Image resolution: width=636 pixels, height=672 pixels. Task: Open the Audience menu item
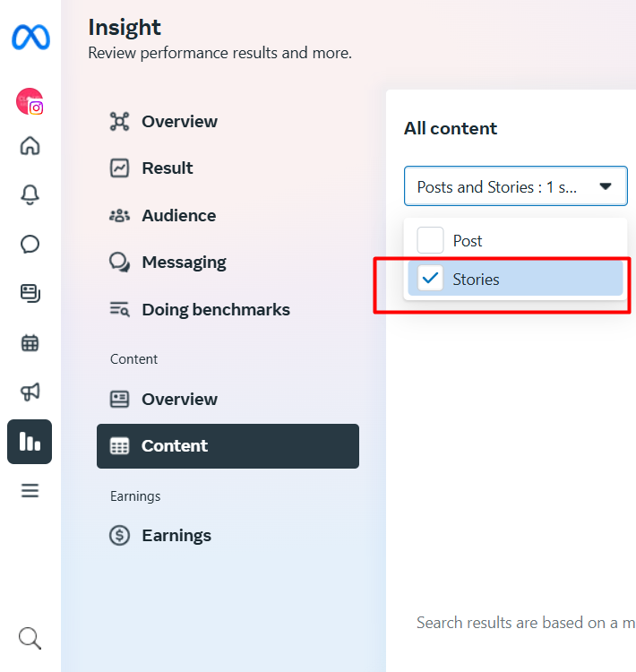228,216
